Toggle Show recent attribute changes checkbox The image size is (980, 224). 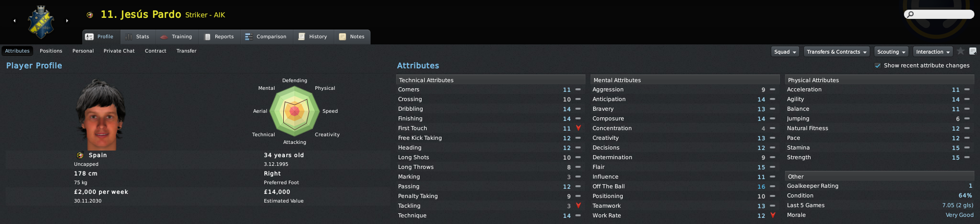pos(878,66)
